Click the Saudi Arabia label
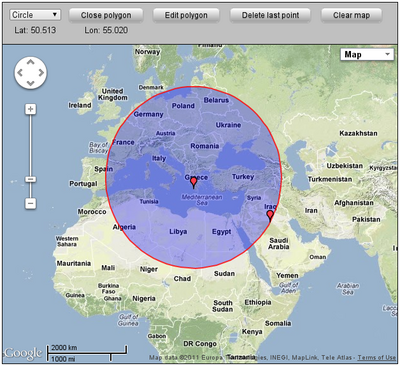400x366 pixels. click(279, 244)
